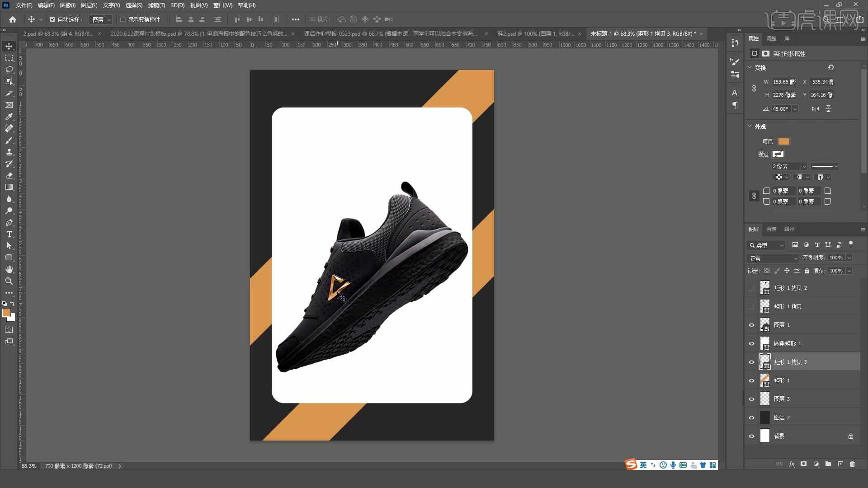
Task: Show the 矩形 1 拷贝 2 layer
Action: pos(751,288)
